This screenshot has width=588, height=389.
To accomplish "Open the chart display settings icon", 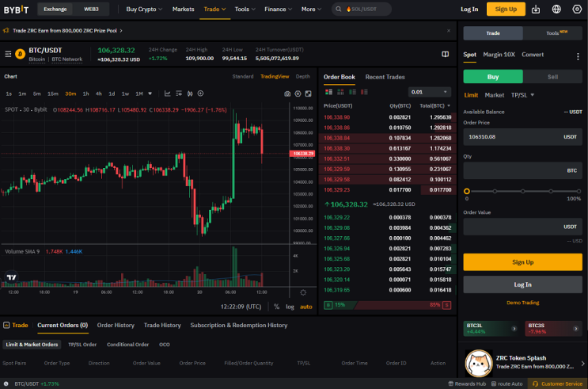I will tap(179, 93).
